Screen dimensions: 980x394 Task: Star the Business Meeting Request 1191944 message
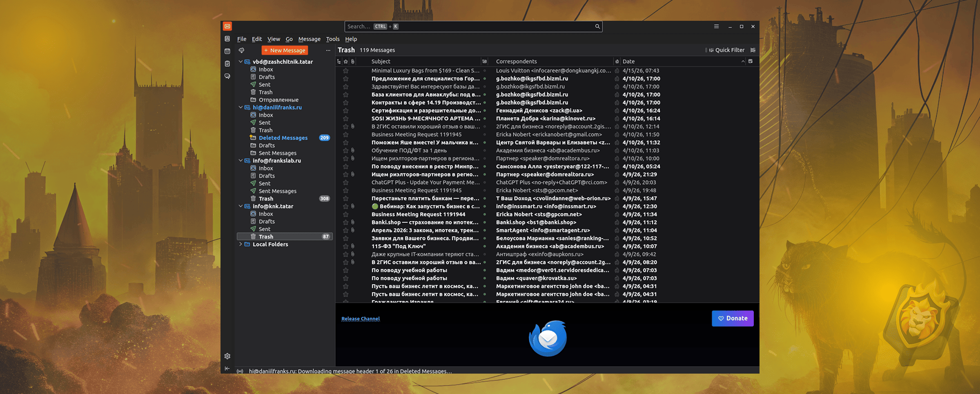346,215
